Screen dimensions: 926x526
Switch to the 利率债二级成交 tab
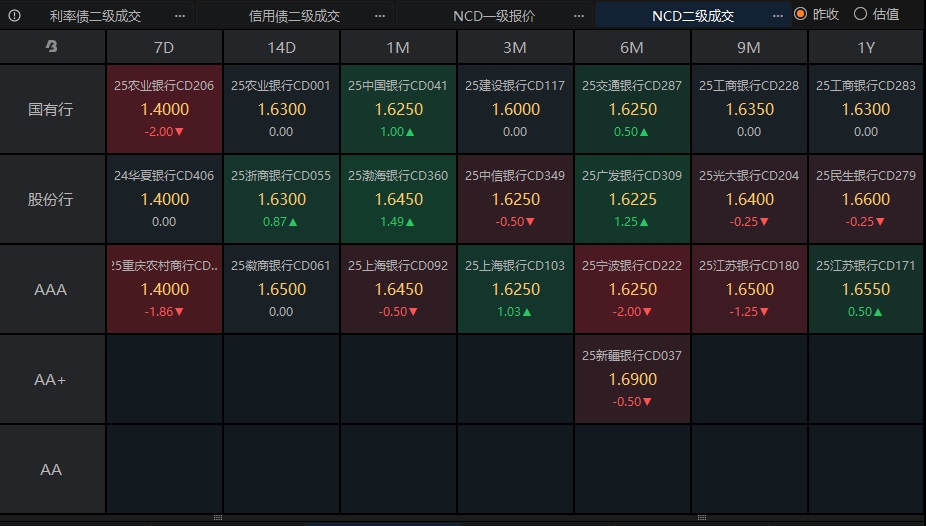click(95, 15)
